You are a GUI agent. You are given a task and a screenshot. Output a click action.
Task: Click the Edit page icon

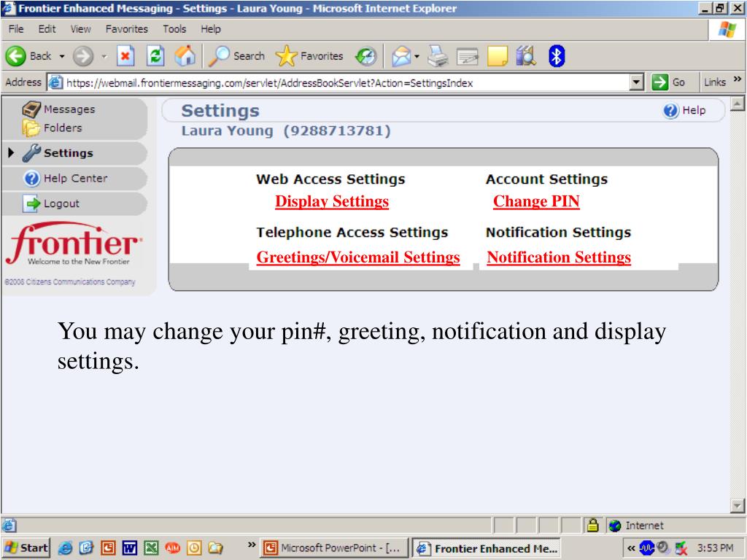[x=468, y=57]
